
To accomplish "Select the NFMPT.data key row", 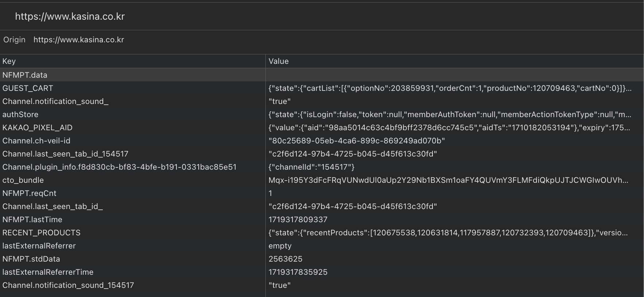I will click(x=25, y=75).
